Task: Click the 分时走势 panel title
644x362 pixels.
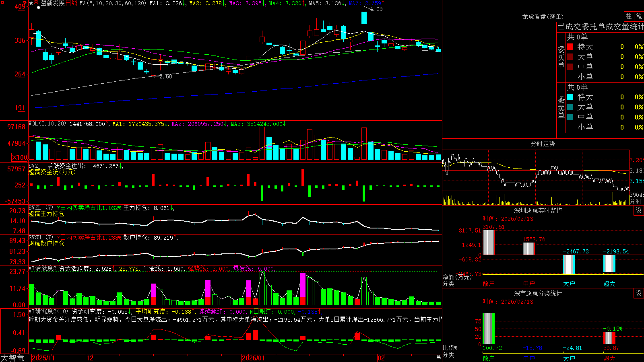Action: pyautogui.click(x=543, y=144)
